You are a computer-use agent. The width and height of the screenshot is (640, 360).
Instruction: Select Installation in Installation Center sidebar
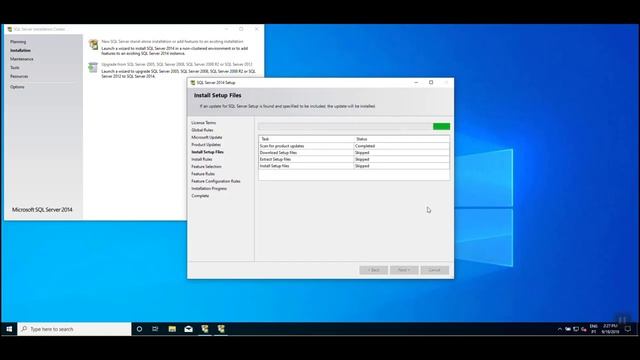tap(20, 50)
